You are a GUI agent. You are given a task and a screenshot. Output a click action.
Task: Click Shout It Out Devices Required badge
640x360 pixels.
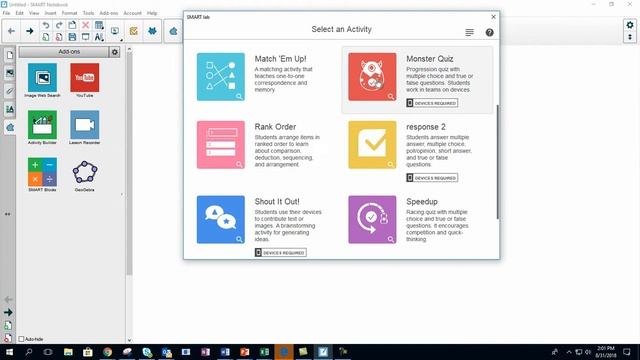pyautogui.click(x=280, y=253)
